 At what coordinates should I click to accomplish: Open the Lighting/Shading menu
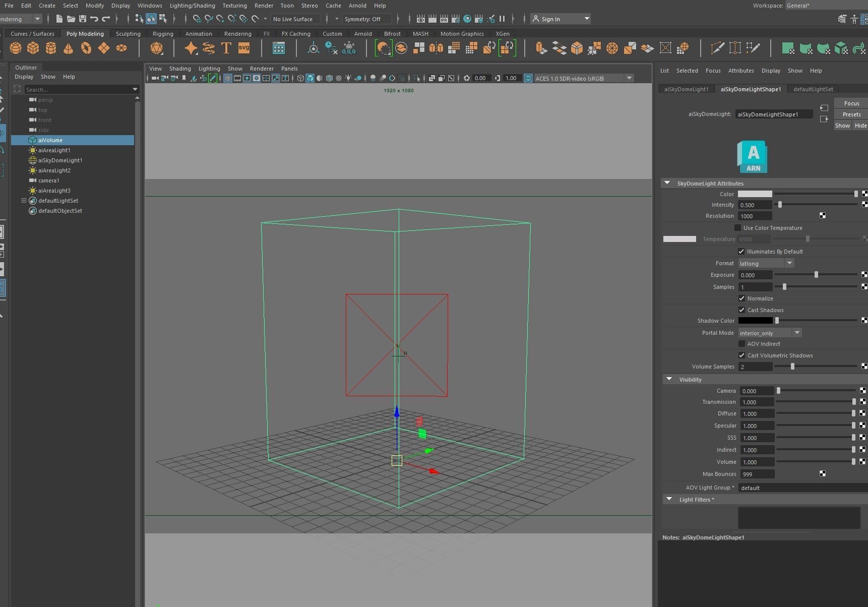click(x=193, y=6)
